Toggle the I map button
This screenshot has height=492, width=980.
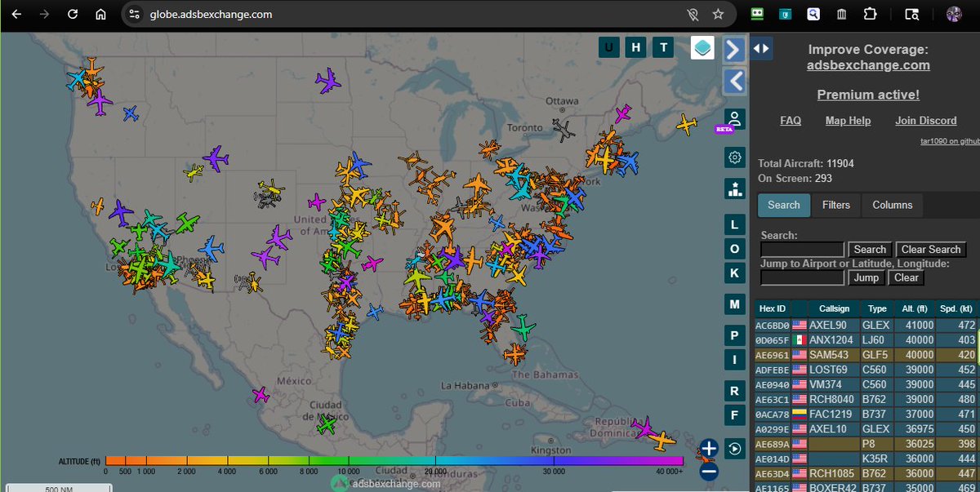[x=734, y=360]
